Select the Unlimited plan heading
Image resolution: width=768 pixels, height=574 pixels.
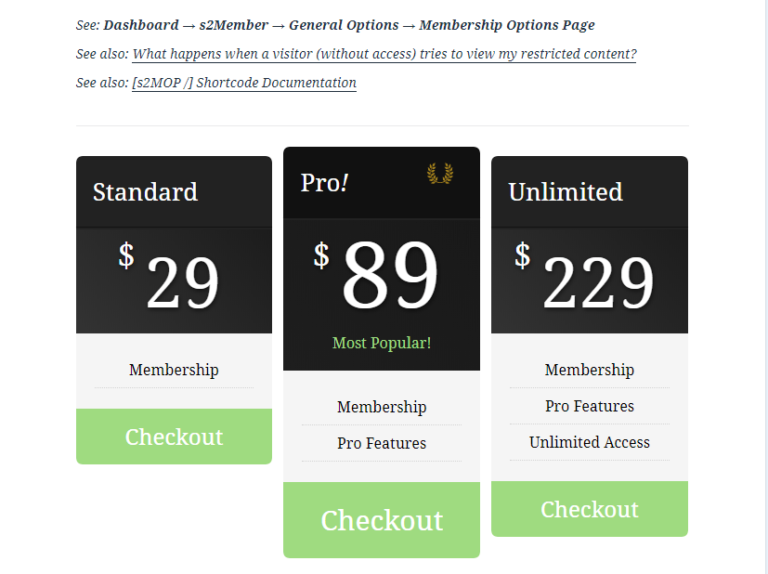point(565,192)
